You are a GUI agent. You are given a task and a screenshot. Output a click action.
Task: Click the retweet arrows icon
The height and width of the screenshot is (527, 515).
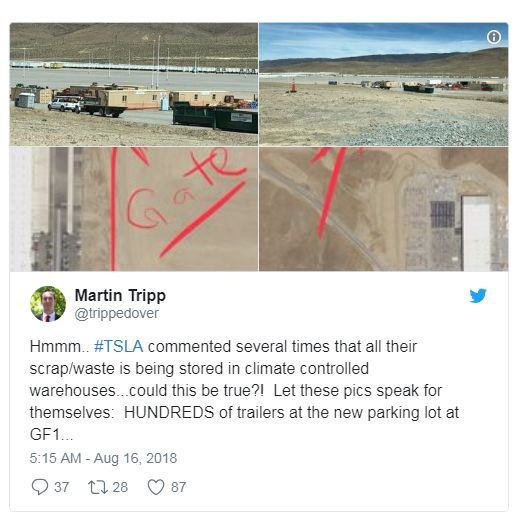[98, 487]
